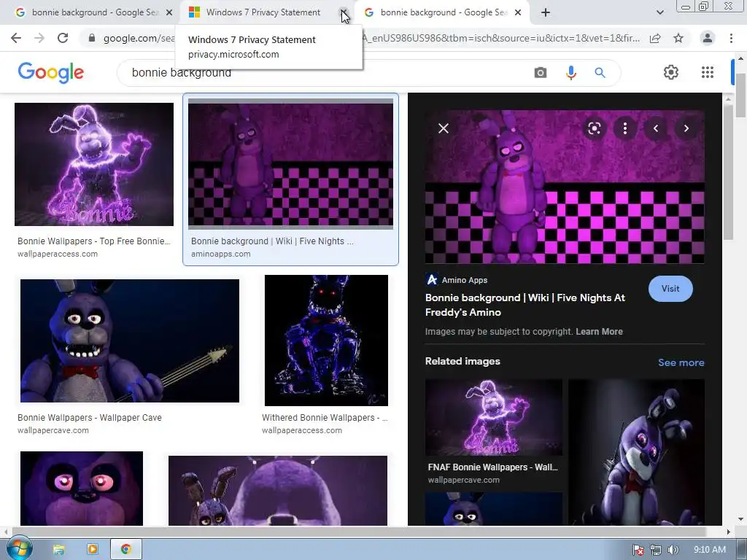The height and width of the screenshot is (560, 747).
Task: Open the Learn More copyright link
Action: (599, 332)
